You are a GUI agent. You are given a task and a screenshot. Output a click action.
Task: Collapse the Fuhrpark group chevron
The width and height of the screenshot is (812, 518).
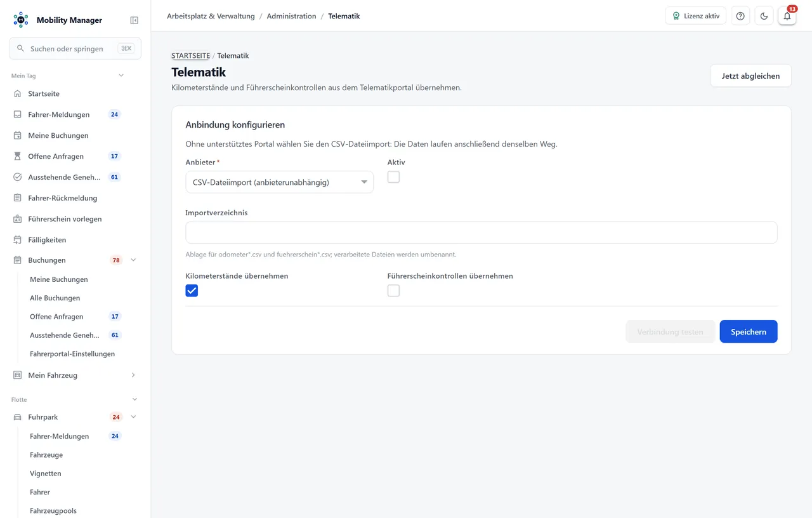coord(133,417)
